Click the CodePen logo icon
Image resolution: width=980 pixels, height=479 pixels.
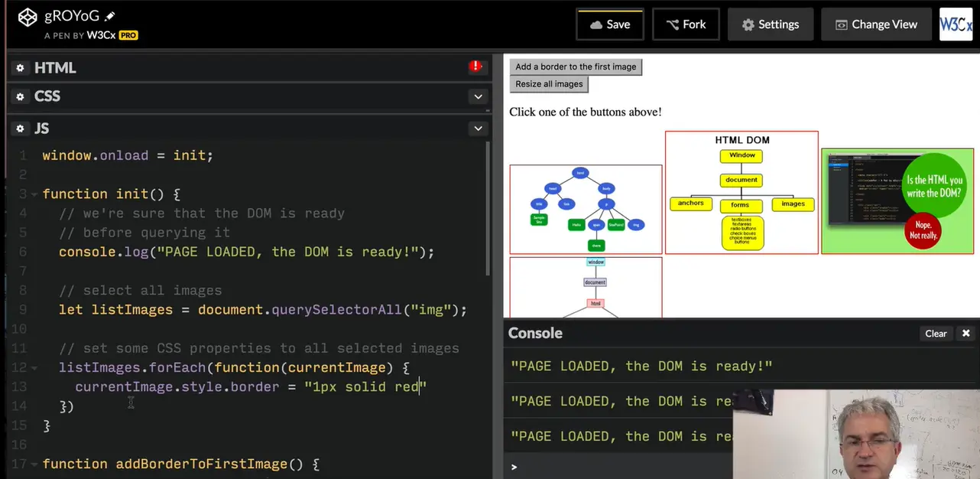pos(28,17)
